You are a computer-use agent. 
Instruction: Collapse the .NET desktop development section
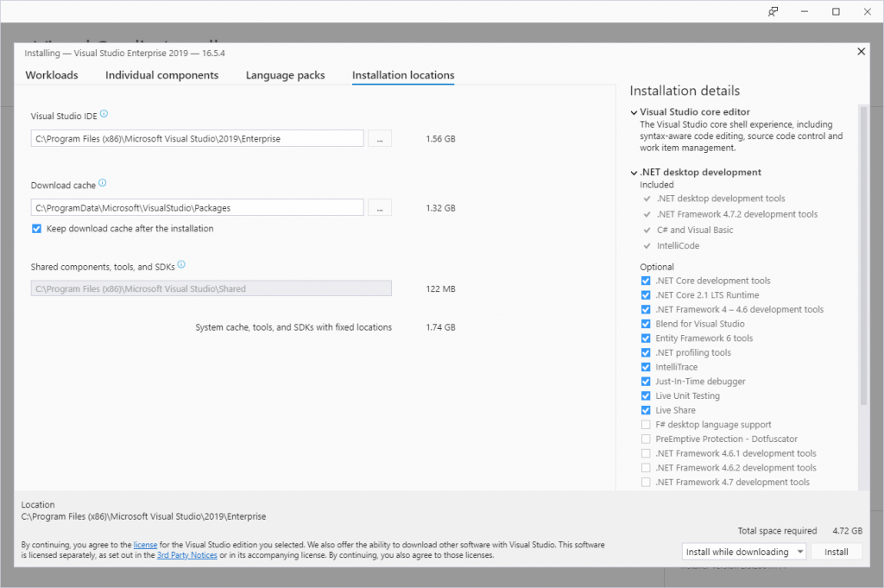634,173
